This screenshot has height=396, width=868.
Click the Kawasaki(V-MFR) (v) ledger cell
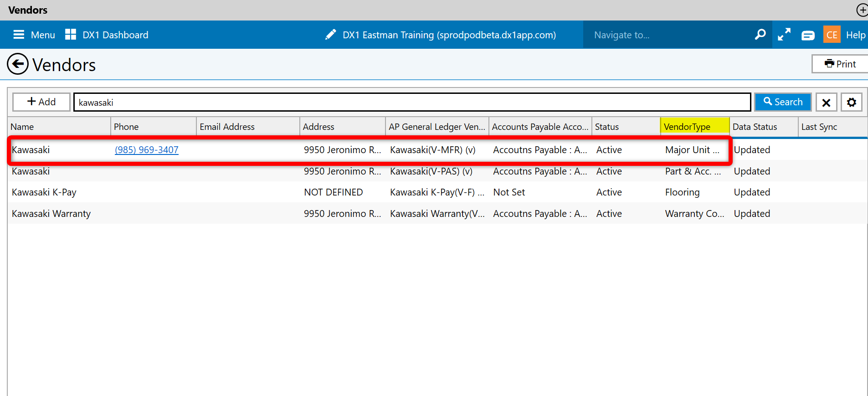[x=433, y=150]
